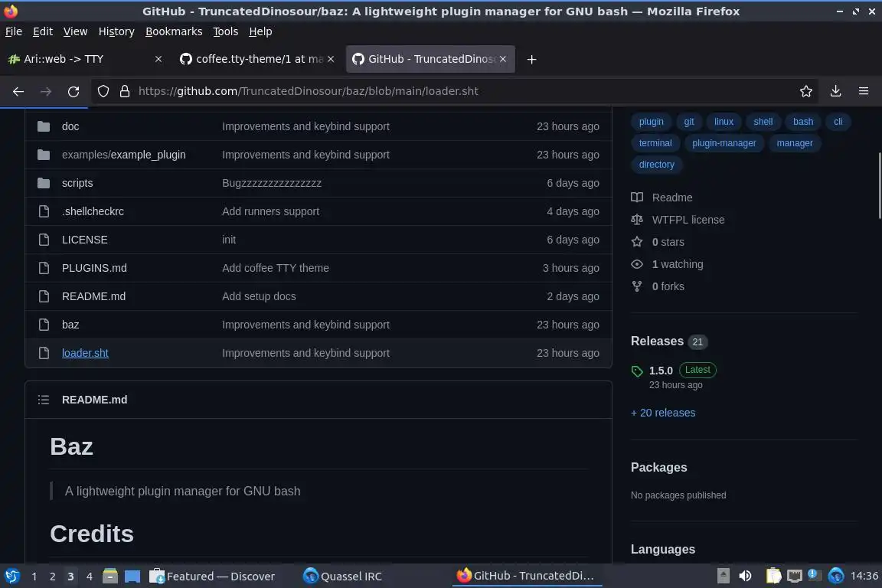Open README.md outline list icon
882x588 pixels.
44,400
